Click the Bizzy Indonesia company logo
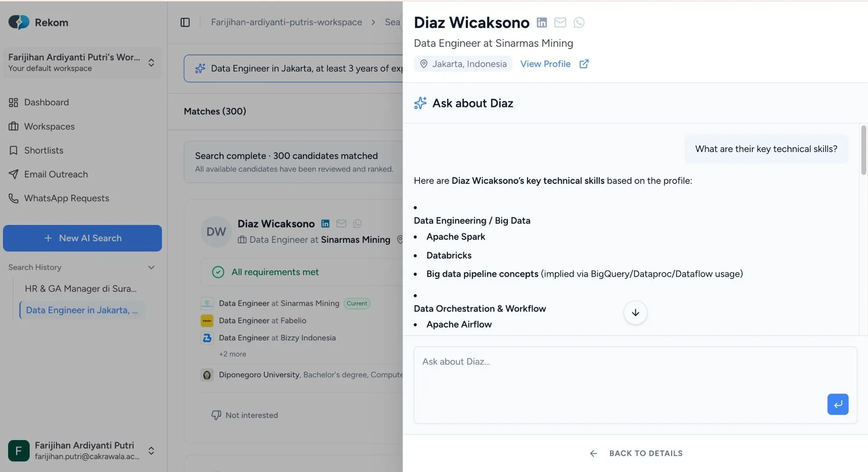This screenshot has width=868, height=472. coord(207,338)
